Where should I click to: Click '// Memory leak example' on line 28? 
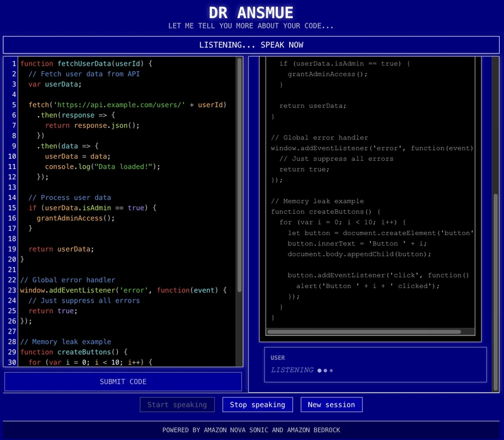point(66,342)
